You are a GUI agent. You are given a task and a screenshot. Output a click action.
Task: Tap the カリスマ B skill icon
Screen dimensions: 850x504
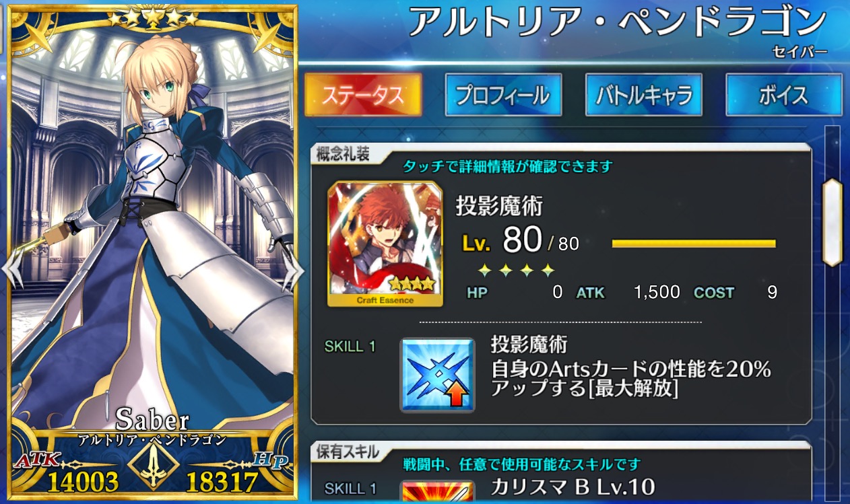coord(438,492)
